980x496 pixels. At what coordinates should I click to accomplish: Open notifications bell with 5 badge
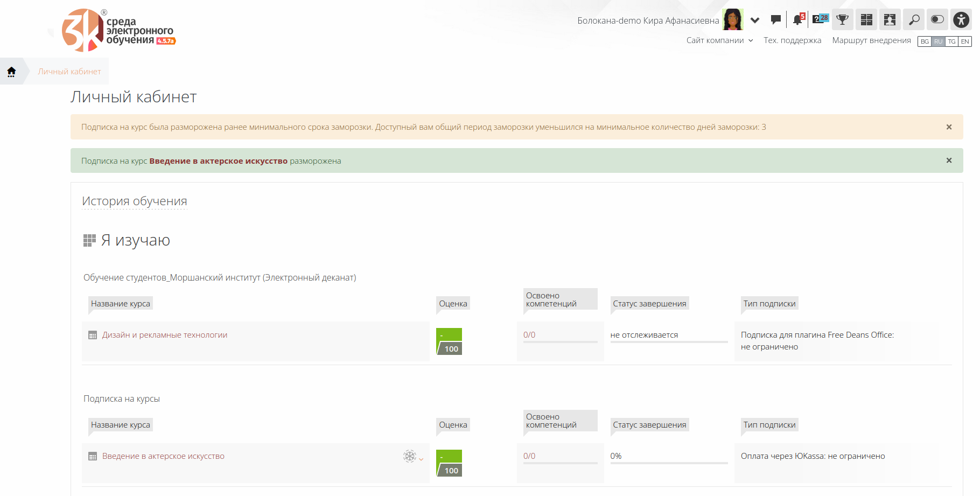point(798,20)
